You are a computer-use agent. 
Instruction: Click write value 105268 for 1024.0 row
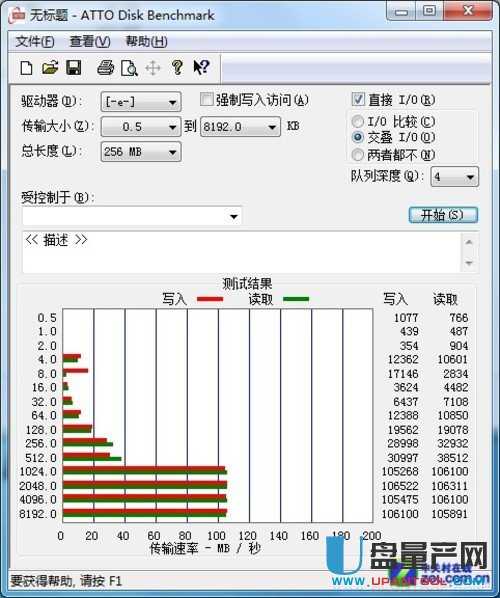tap(400, 471)
